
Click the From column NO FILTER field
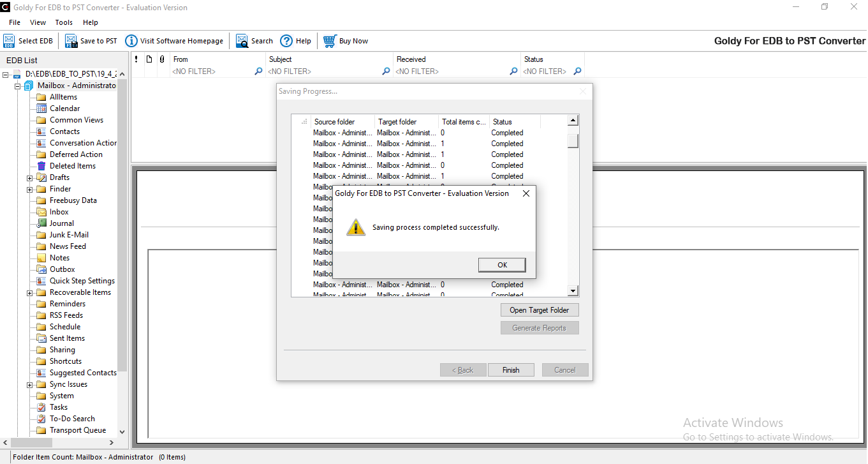(x=212, y=71)
